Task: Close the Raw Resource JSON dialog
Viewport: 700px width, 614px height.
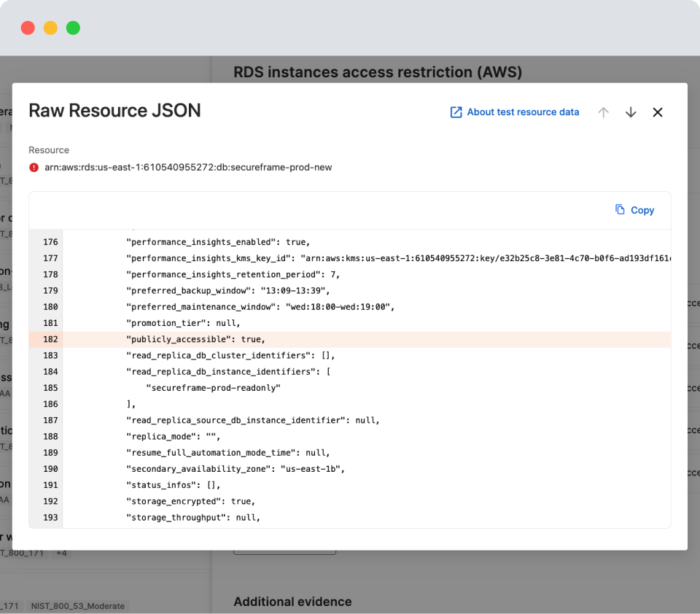Action: [x=658, y=112]
